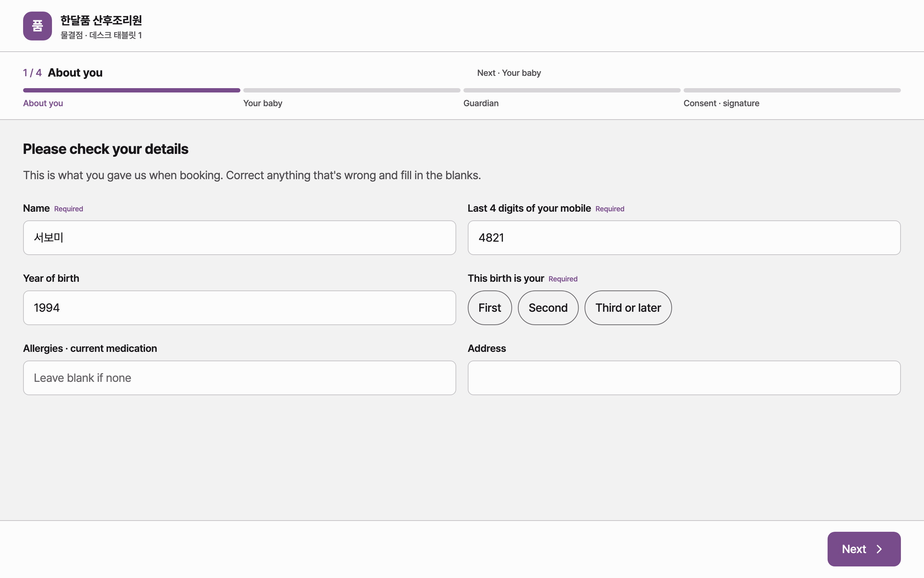Go to the Consent · signature step label
The width and height of the screenshot is (924, 578).
[721, 103]
